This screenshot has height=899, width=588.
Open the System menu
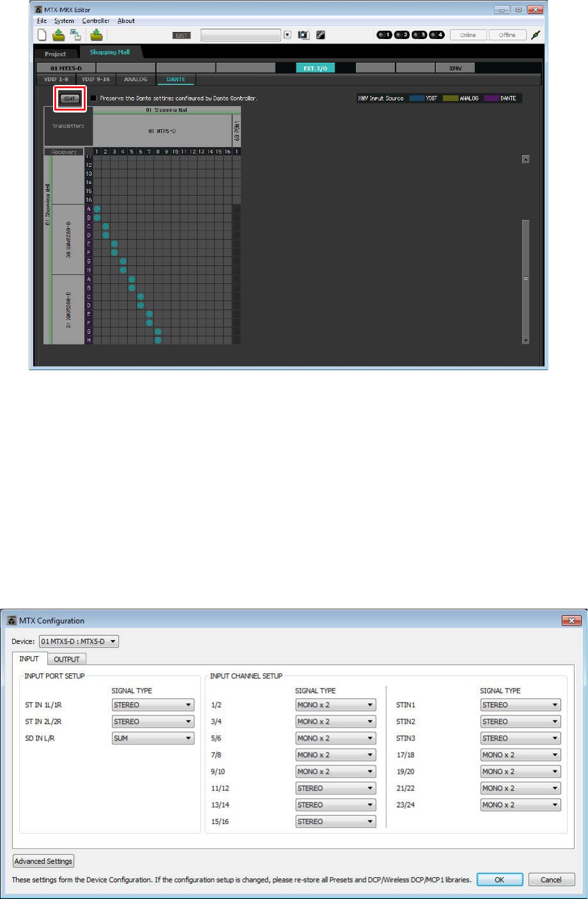[x=64, y=21]
